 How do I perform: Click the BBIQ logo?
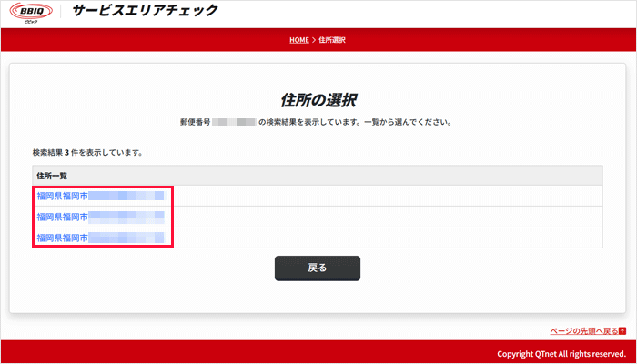(31, 13)
